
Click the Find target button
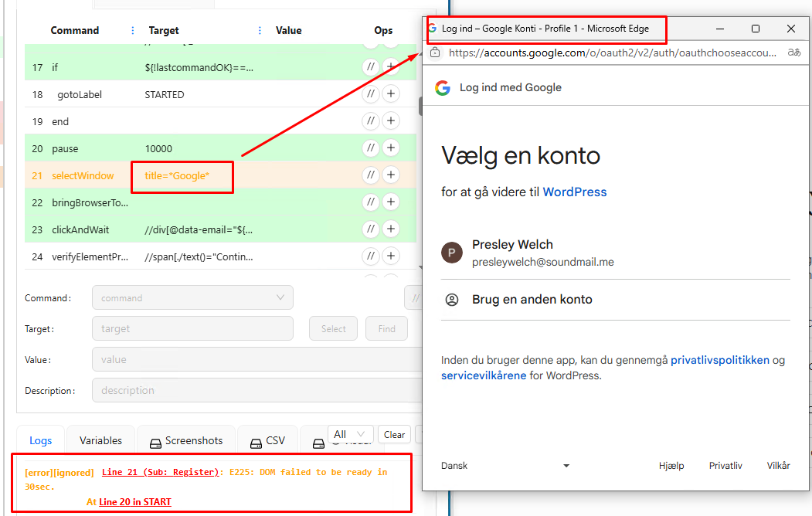[x=386, y=328]
